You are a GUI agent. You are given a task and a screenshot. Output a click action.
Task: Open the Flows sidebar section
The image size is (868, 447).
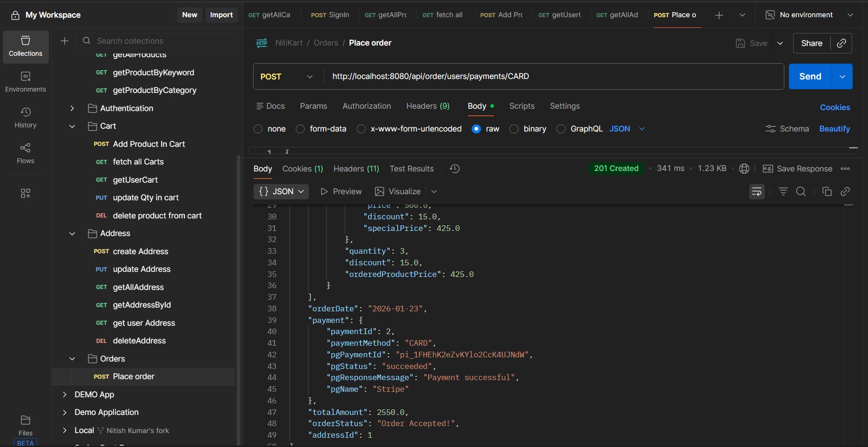coord(25,153)
